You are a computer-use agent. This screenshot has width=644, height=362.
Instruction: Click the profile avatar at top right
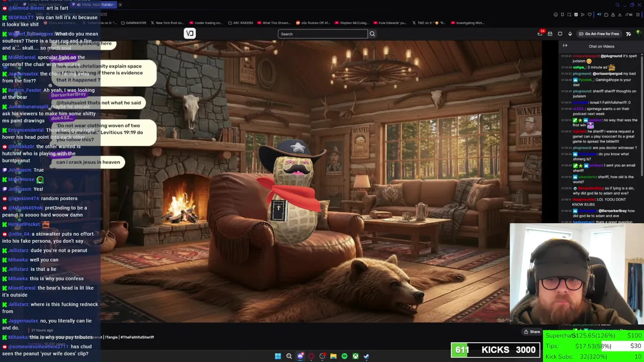click(x=638, y=34)
